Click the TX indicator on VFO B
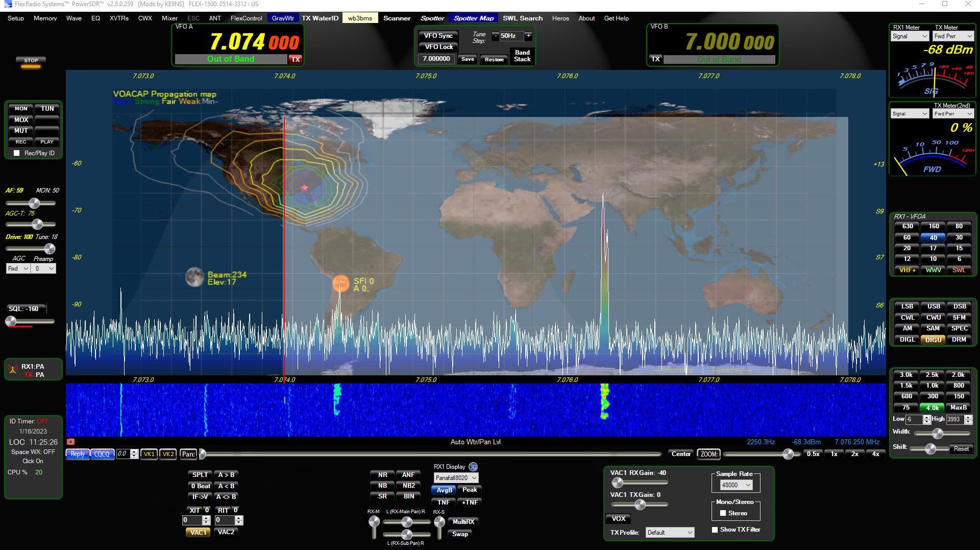This screenshot has width=980, height=550. pyautogui.click(x=656, y=59)
